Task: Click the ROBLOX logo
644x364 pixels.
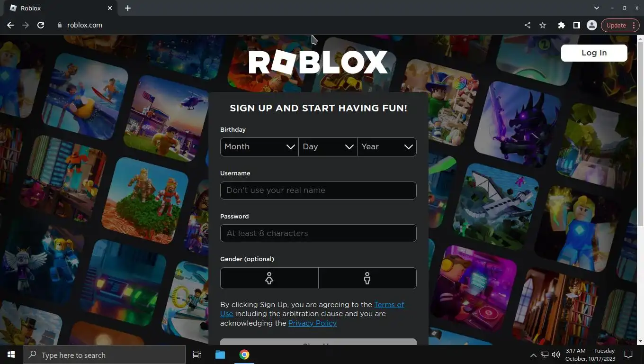Action: click(318, 63)
